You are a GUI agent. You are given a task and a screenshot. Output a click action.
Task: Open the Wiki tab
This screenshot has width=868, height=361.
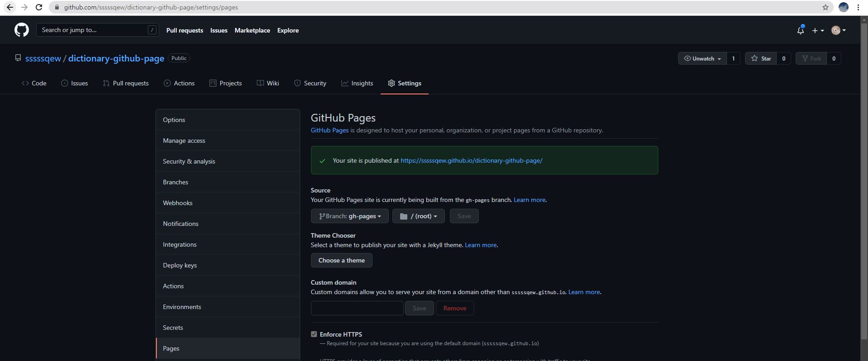click(x=268, y=83)
